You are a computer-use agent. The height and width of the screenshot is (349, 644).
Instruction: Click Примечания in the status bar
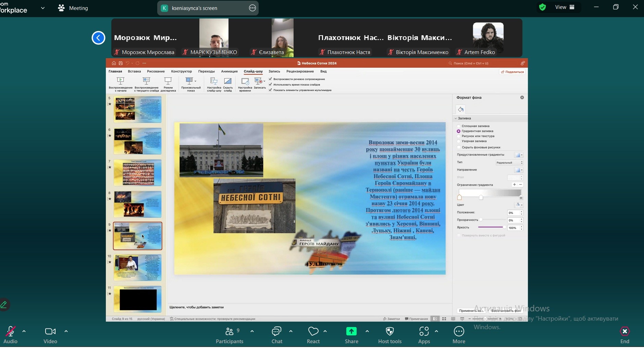416,319
